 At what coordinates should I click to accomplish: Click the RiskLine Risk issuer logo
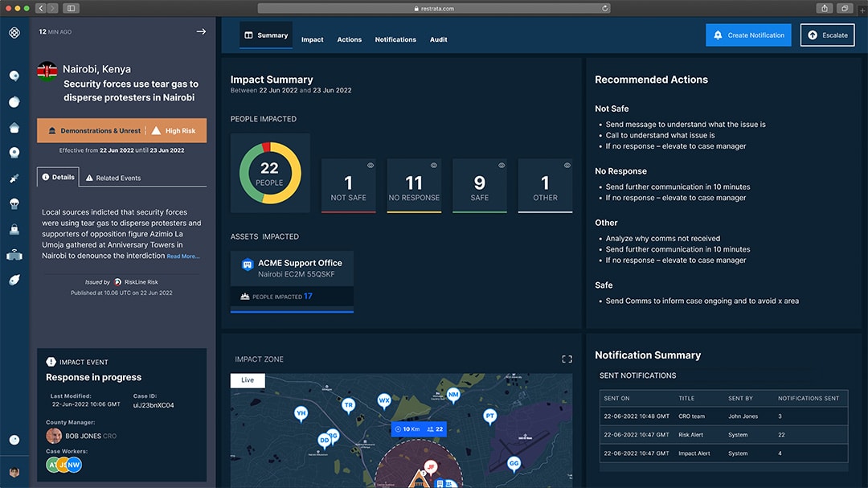pos(117,282)
